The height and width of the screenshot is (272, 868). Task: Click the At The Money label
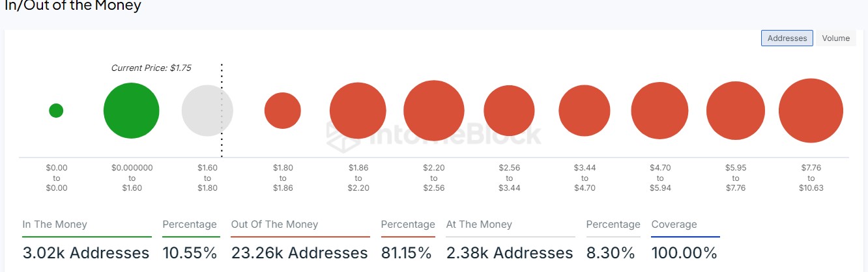click(479, 224)
